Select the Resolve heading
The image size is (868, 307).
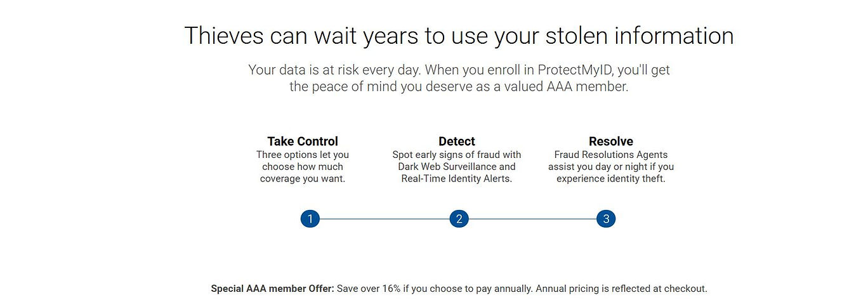(611, 141)
